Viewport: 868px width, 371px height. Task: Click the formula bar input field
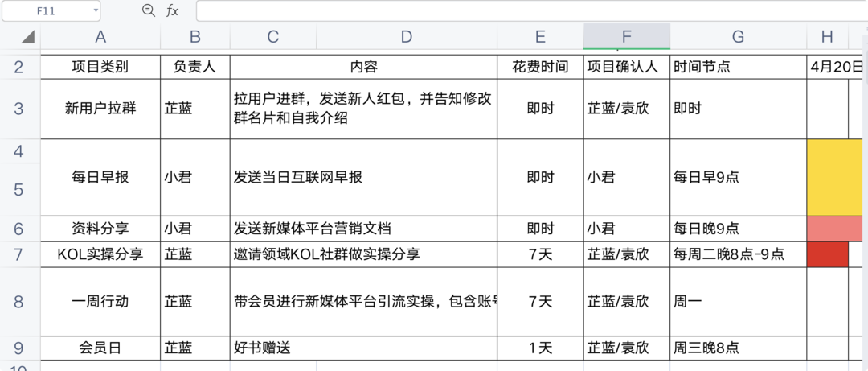(530, 10)
